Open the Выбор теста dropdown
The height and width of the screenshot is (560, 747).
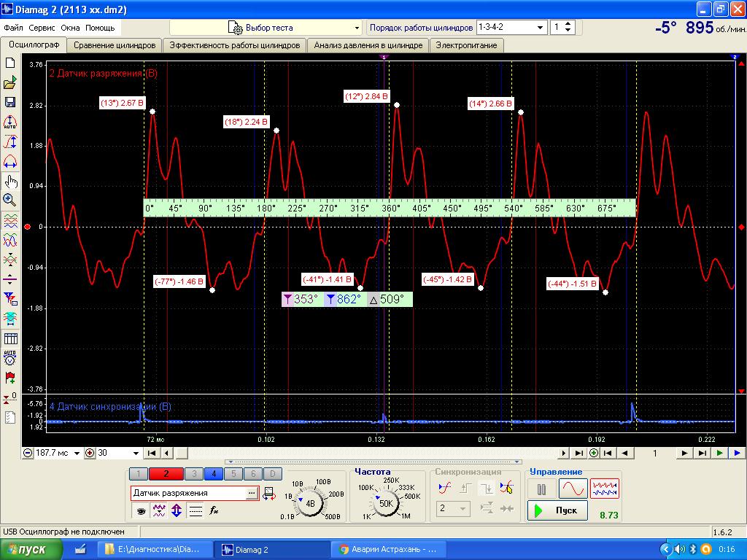266,28
